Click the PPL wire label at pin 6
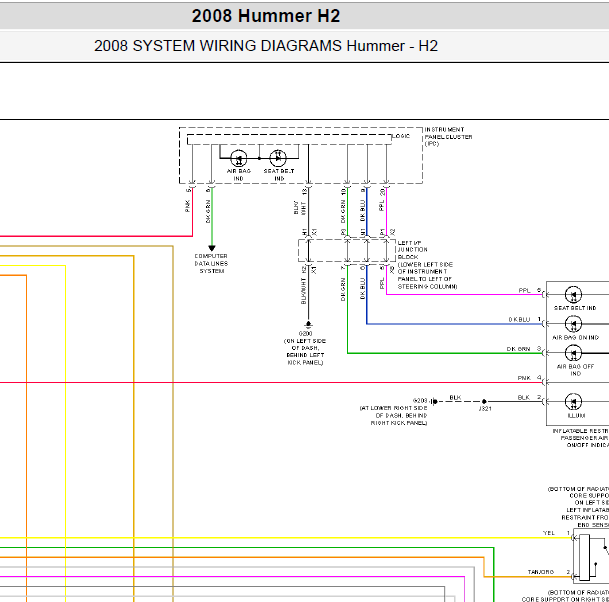Viewport: 609px width, 602px height. (524, 291)
